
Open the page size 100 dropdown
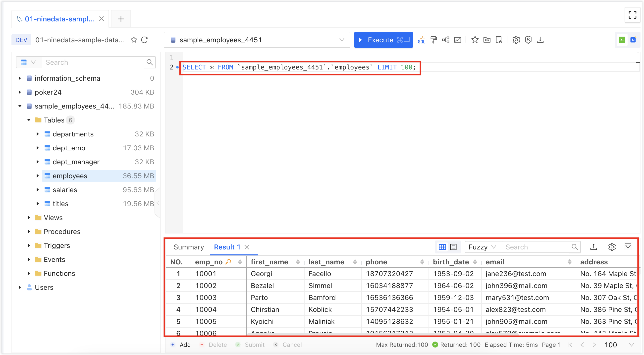[619, 345]
